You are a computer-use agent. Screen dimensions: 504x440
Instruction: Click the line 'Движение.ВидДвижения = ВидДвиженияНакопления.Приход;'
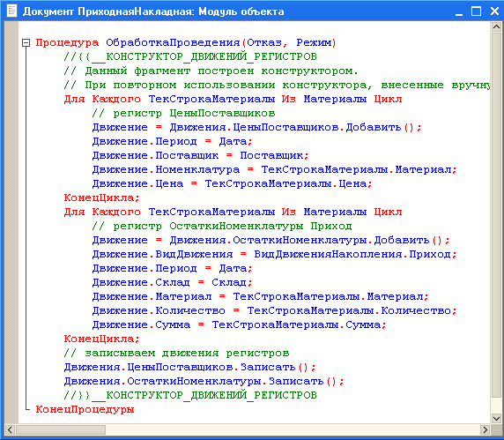coord(274,255)
